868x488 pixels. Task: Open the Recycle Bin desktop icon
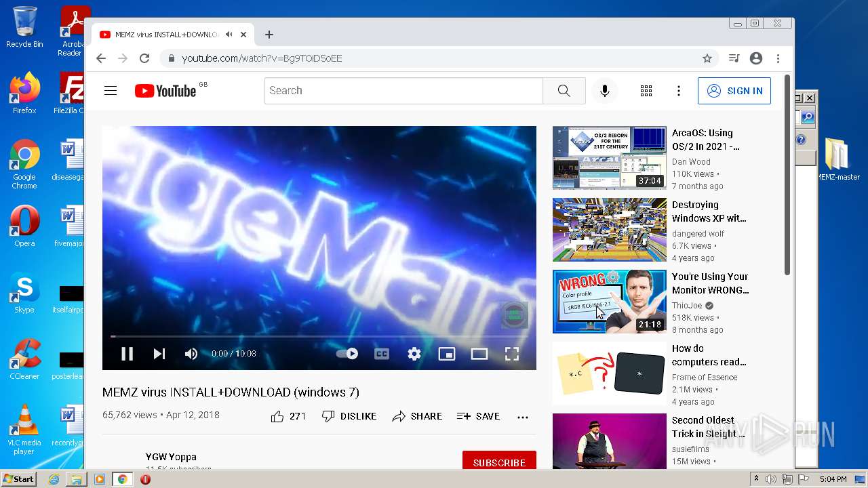coord(24,28)
